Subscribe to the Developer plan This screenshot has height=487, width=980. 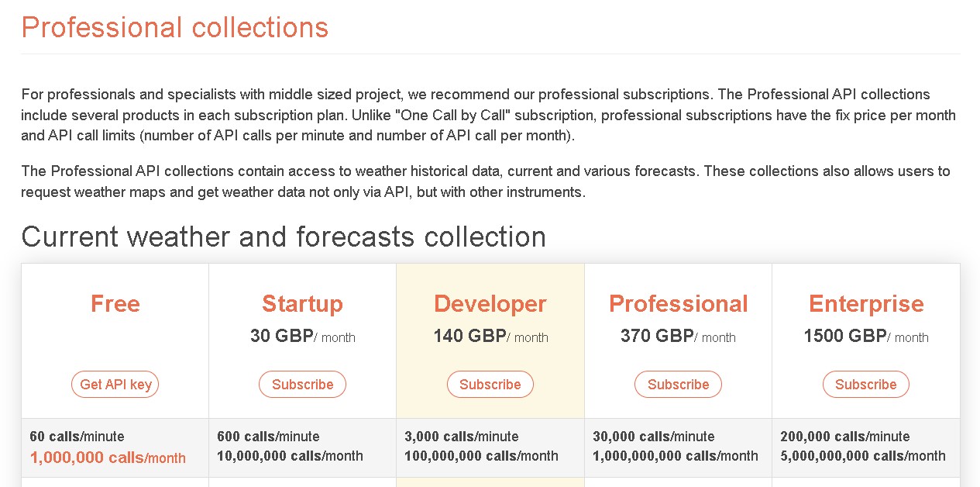pos(490,385)
